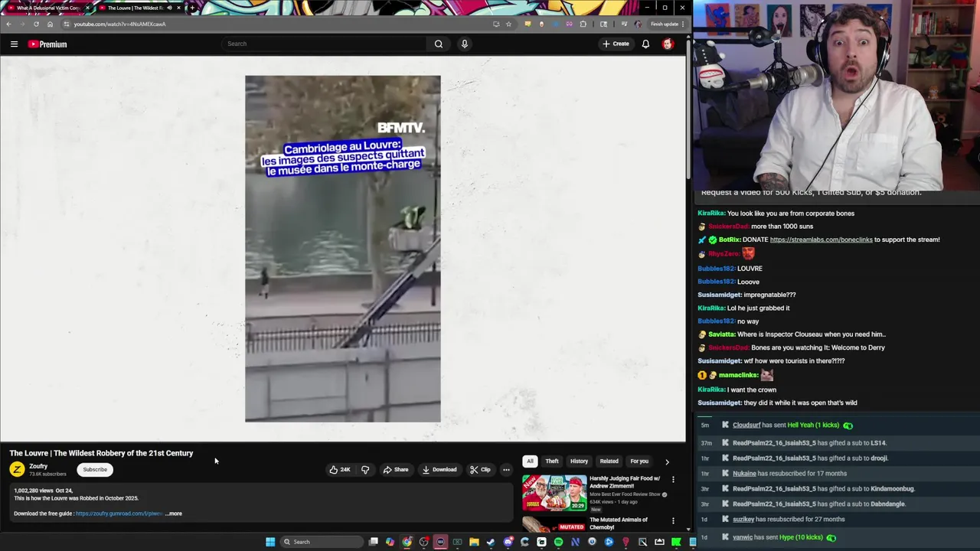Open options for Harshly Judging Fair Food video
This screenshot has height=551, width=980.
[673, 480]
